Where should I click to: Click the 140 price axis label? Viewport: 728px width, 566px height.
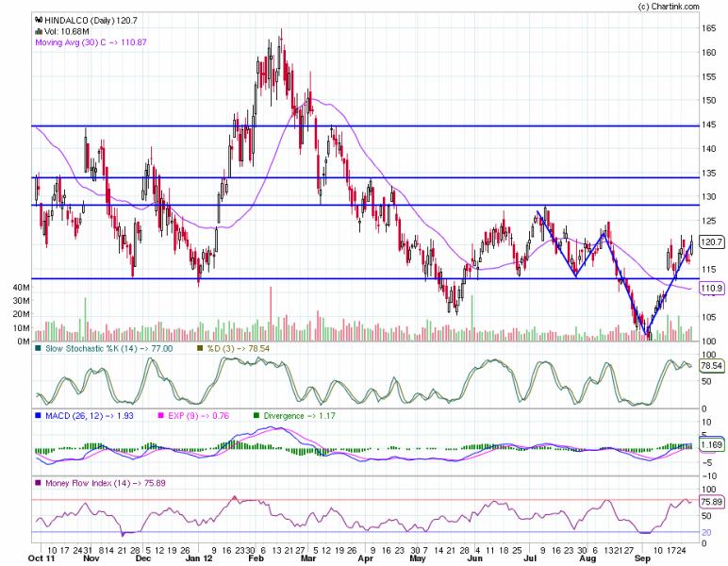(x=708, y=149)
